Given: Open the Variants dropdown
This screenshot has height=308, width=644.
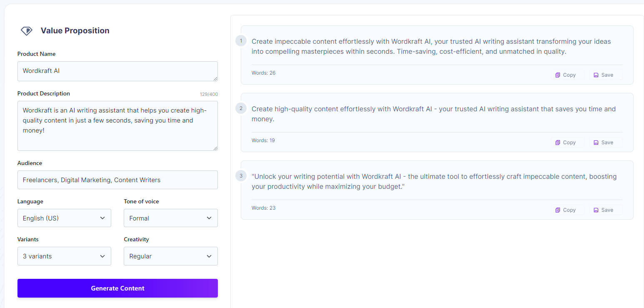Looking at the screenshot, I should (64, 256).
